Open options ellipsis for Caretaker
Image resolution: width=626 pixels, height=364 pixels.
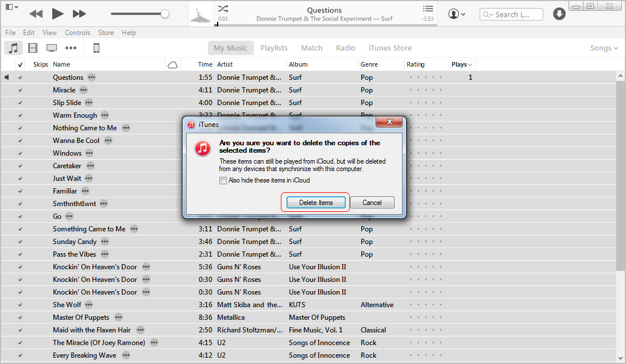pyautogui.click(x=91, y=166)
